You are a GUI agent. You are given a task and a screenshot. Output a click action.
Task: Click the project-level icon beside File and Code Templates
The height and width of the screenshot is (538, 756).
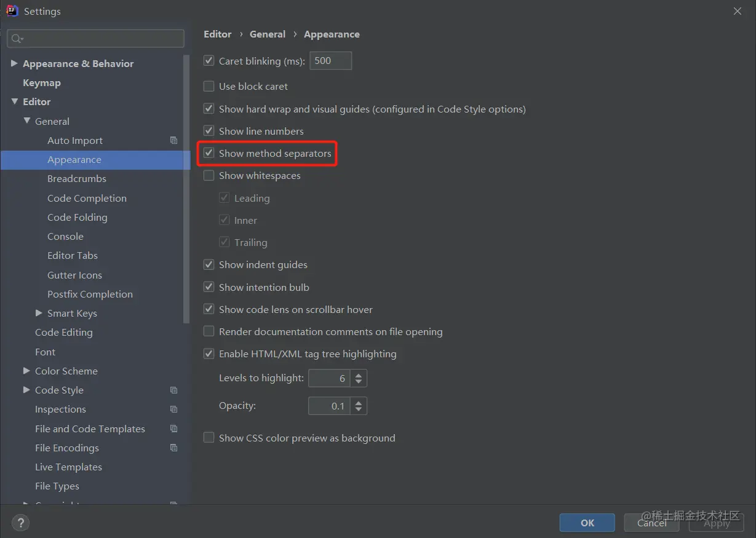(173, 429)
